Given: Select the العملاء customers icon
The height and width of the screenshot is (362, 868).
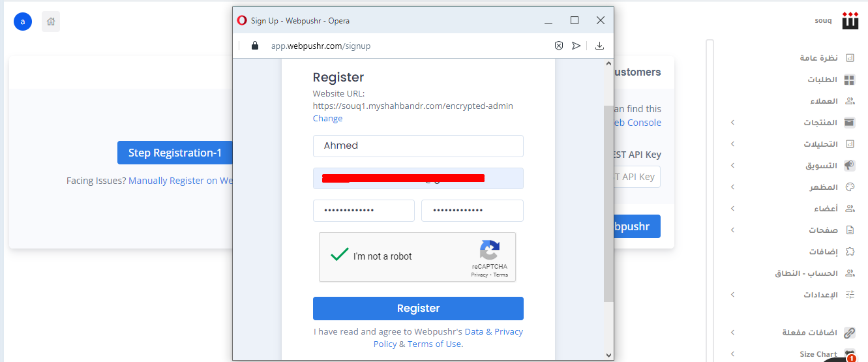Looking at the screenshot, I should [850, 101].
